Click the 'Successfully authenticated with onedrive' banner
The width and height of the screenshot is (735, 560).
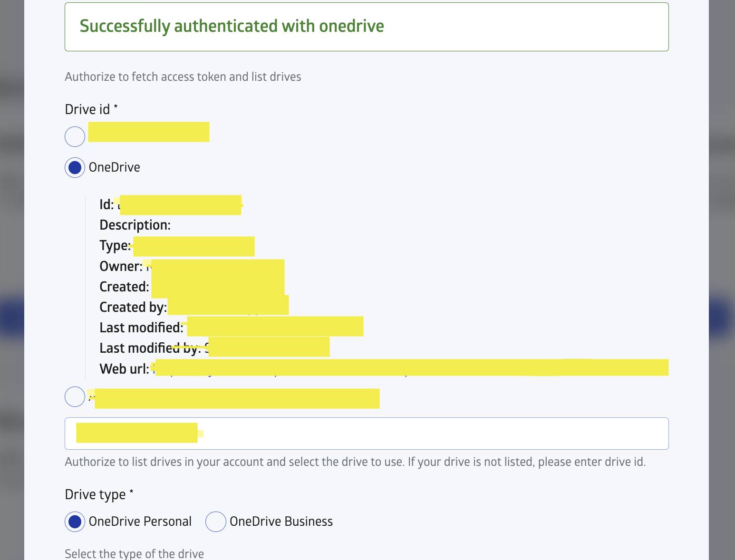point(366,27)
